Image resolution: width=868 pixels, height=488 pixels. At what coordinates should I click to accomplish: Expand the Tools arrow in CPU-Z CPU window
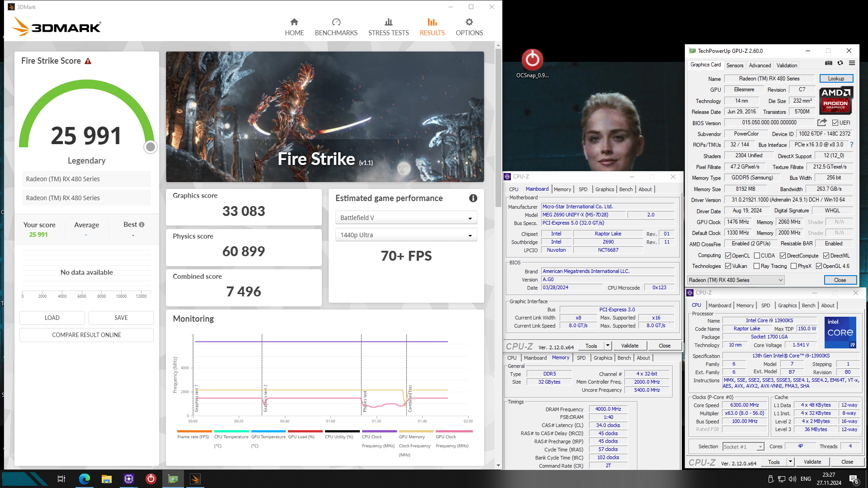(790, 462)
